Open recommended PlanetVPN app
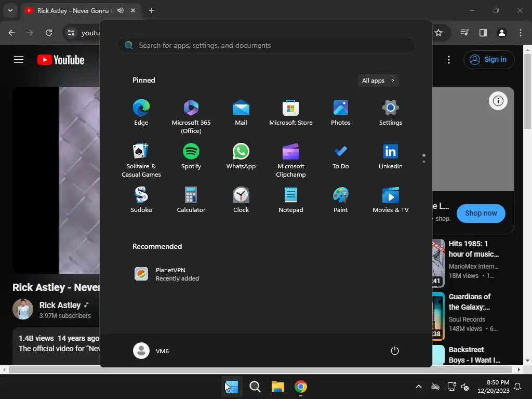The height and width of the screenshot is (399, 532). [167, 274]
